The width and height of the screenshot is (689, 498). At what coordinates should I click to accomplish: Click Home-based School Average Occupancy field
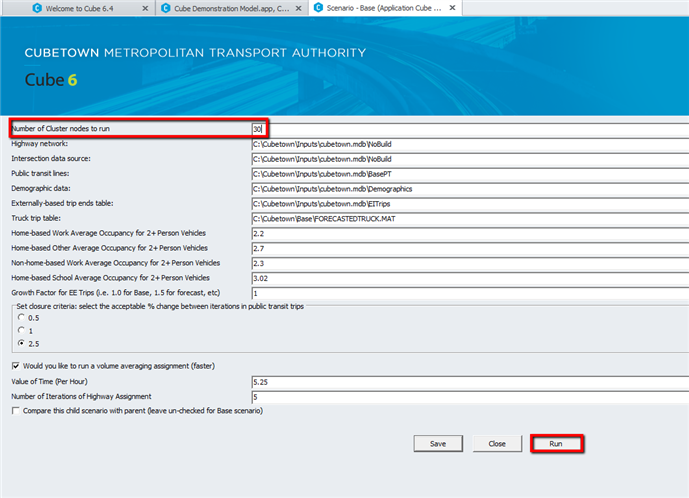[x=470, y=279]
